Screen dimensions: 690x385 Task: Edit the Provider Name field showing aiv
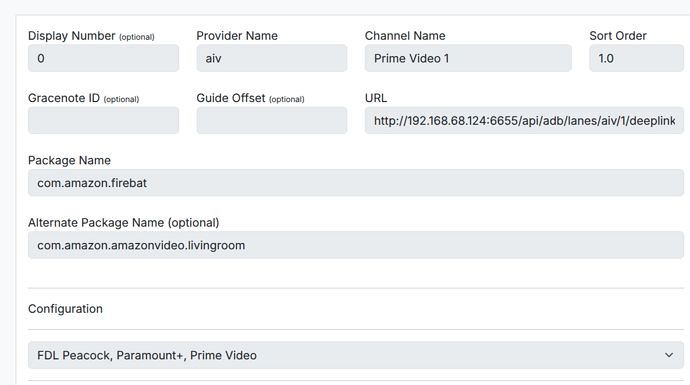click(x=272, y=58)
